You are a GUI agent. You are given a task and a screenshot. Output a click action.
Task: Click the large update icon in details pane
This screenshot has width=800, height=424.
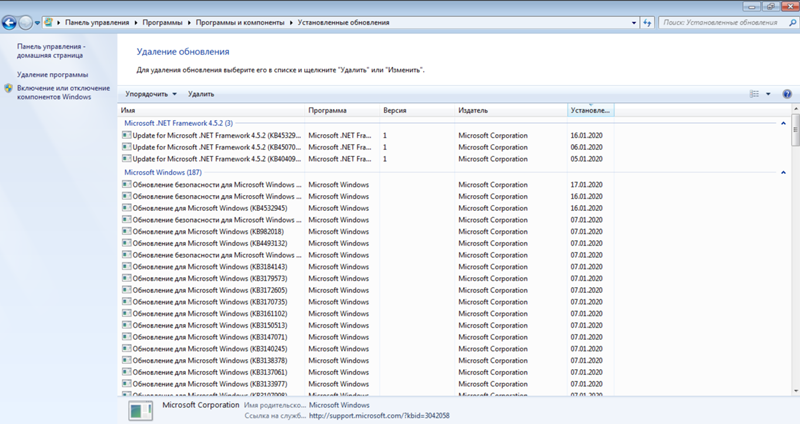(x=140, y=410)
